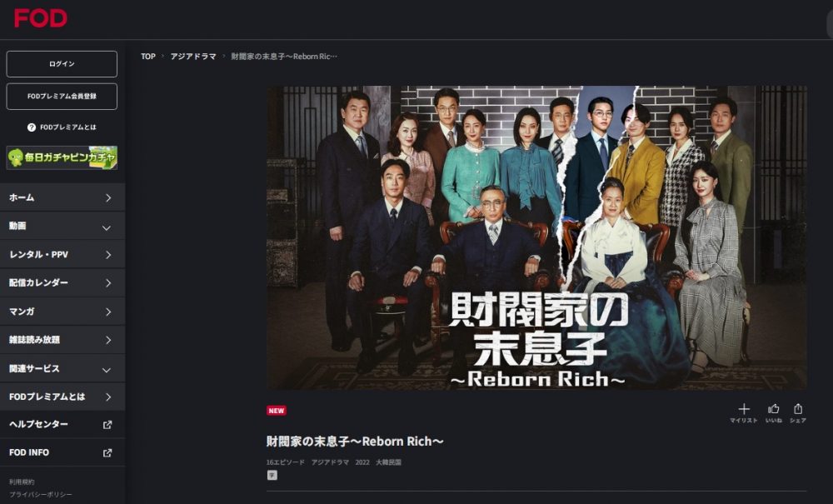Screen dimensions: 833x504
Task: Click the いいね thumbs-up icon
Action: click(774, 408)
